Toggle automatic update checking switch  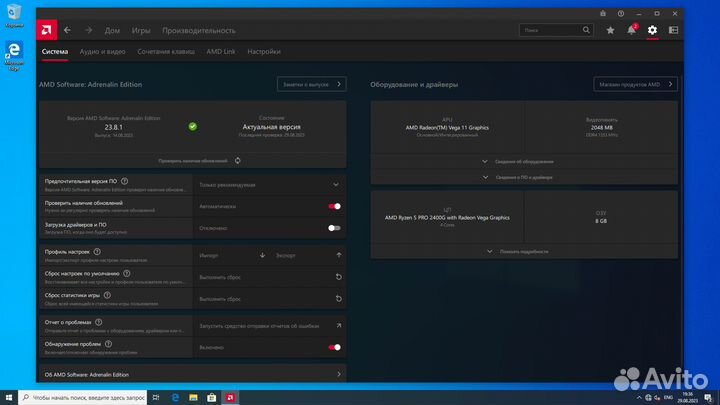(334, 206)
